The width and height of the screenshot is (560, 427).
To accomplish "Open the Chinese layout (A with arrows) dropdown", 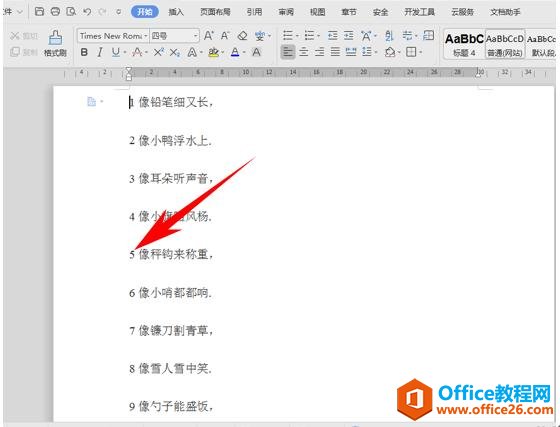I will [375, 36].
